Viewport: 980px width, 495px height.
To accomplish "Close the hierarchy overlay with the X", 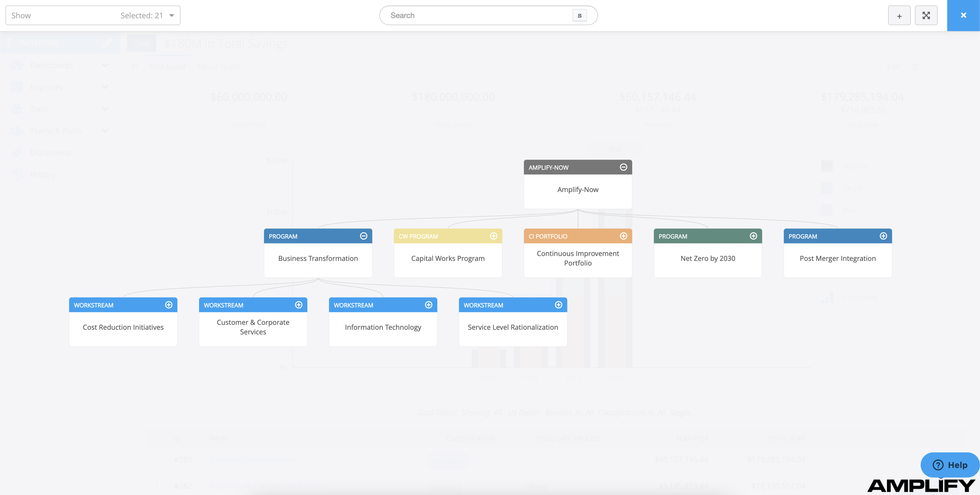I will (x=963, y=16).
